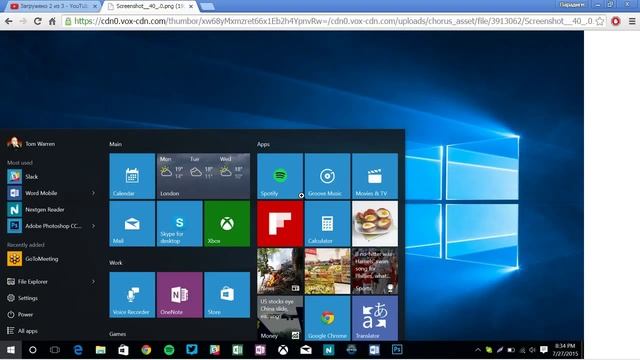Open a new Chrome tab
Image resolution: width=640 pixels, height=360 pixels.
tap(207, 7)
